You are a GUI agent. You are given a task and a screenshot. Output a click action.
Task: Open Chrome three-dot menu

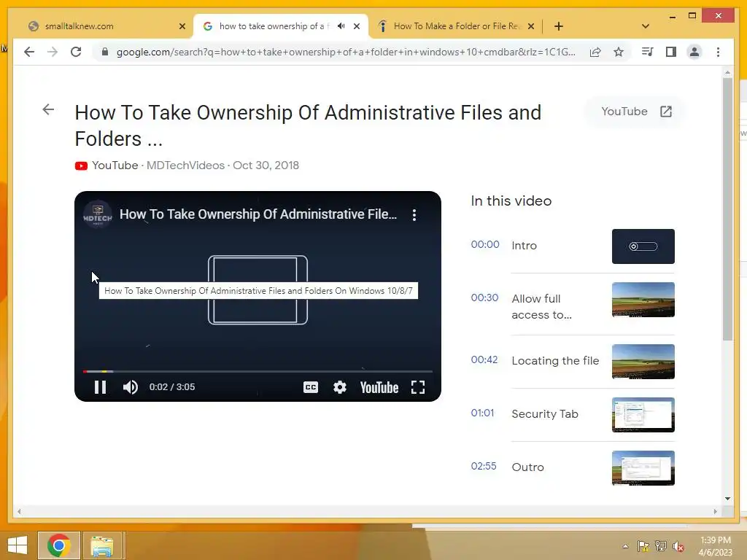pos(718,52)
